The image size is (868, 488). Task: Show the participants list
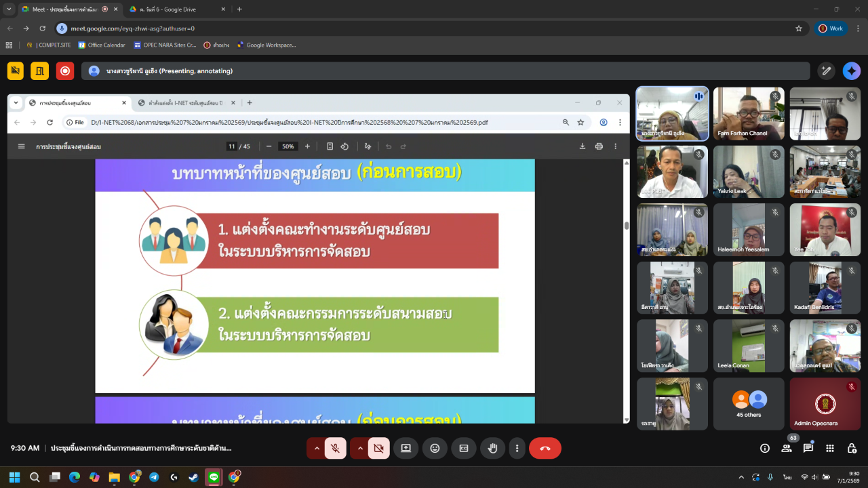pos(787,448)
